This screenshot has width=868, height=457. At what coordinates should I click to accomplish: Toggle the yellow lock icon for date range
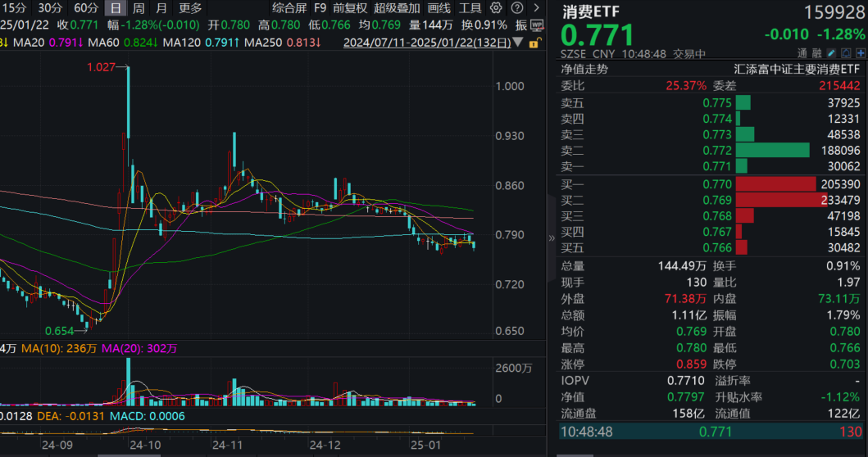pyautogui.click(x=534, y=43)
